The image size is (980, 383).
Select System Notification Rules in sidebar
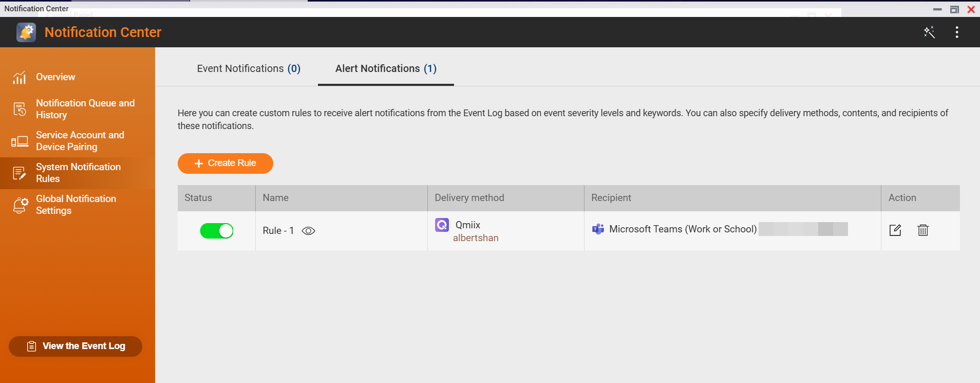pyautogui.click(x=77, y=173)
